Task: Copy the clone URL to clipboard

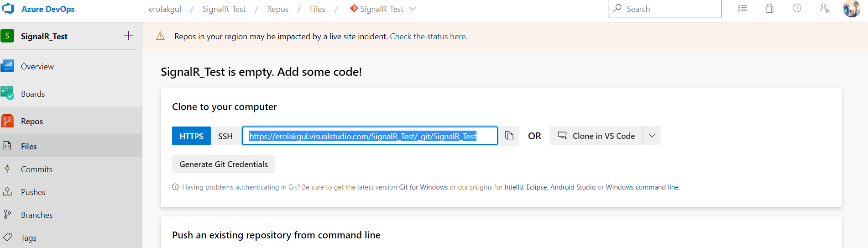Action: point(509,136)
